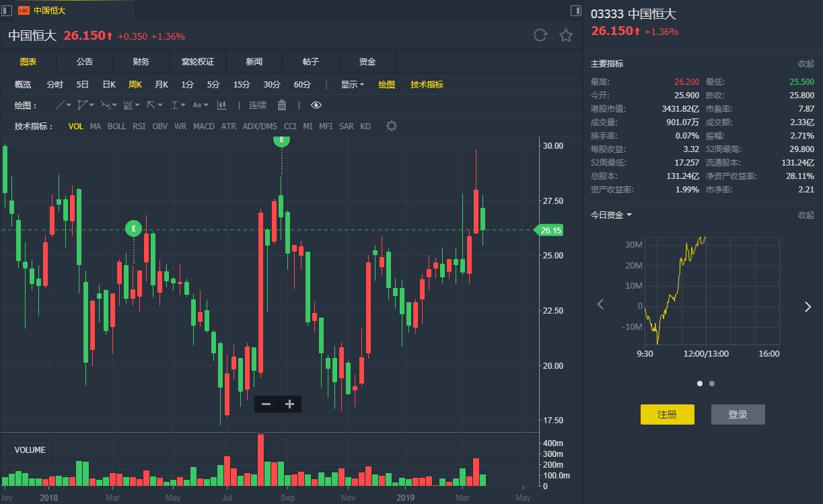823x504 pixels.
Task: Refresh the stock quote data
Action: click(x=540, y=36)
